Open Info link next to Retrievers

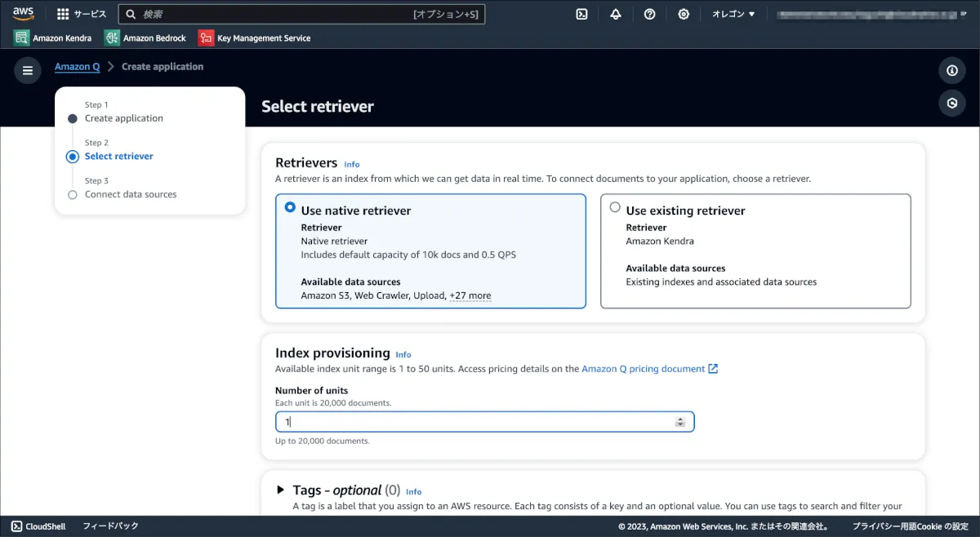click(x=352, y=164)
